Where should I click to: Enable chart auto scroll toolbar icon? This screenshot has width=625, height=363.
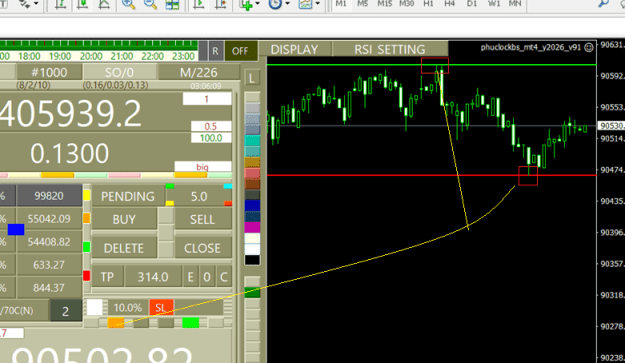[199, 4]
